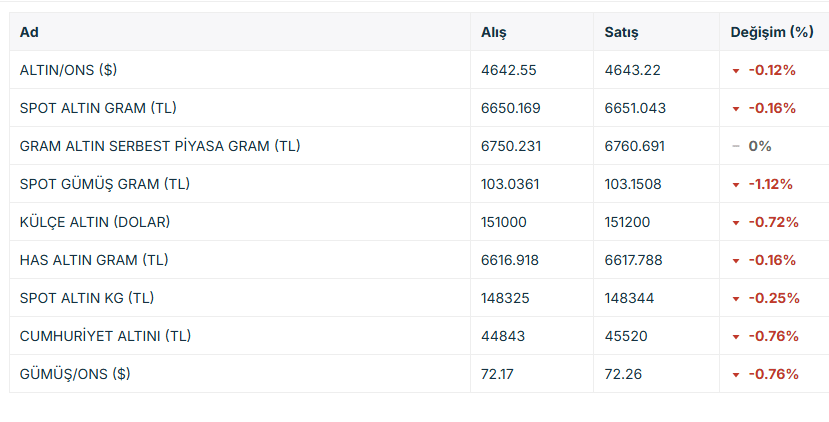829x422 pixels.
Task: Click the buy value 44843
Action: coord(503,336)
